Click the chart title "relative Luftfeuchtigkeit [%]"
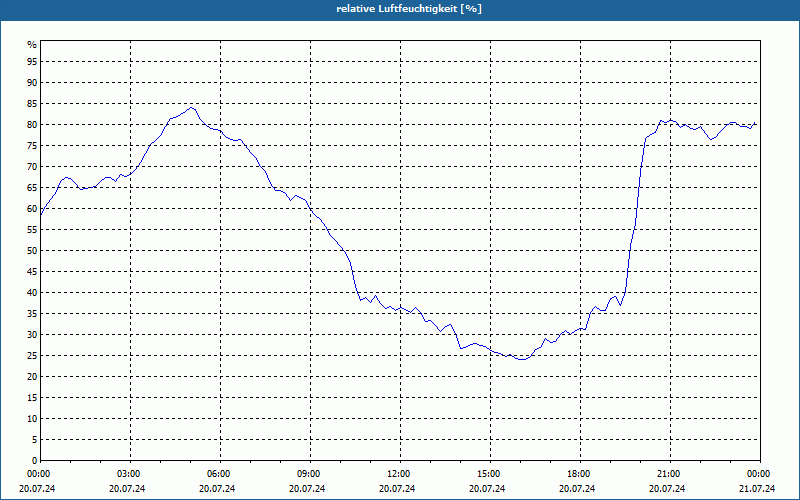Viewport: 800px width, 500px height. (409, 9)
